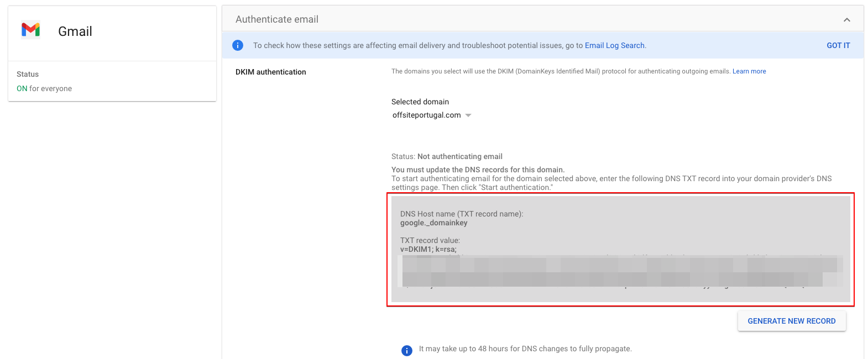Click the "You must update the DNS records" notice
868x359 pixels.
point(478,170)
